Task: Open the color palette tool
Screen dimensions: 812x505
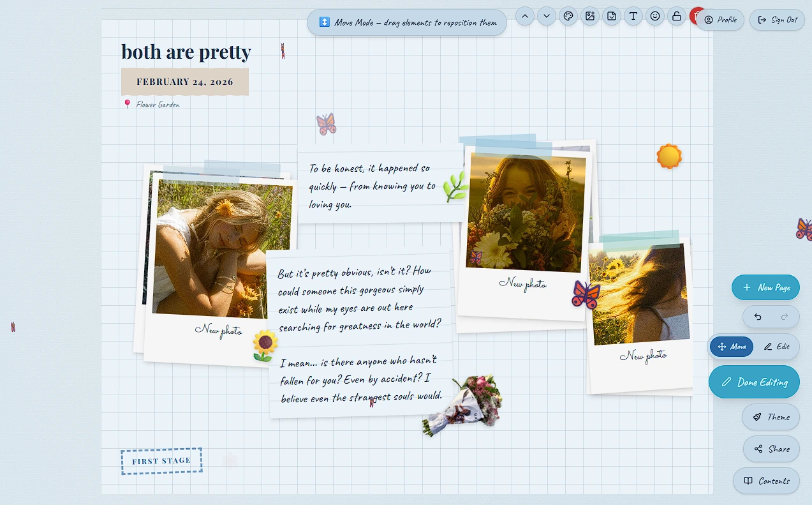Action: pos(568,16)
